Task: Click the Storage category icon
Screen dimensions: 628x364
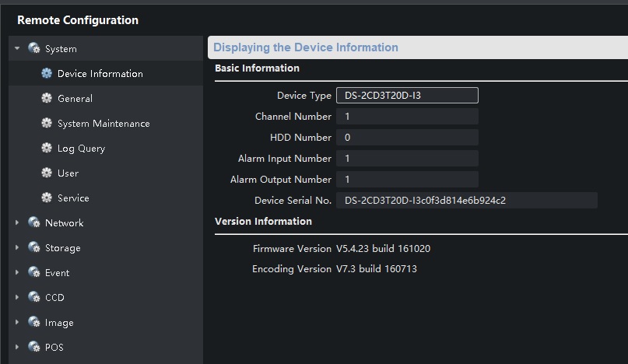Action: pyautogui.click(x=33, y=248)
